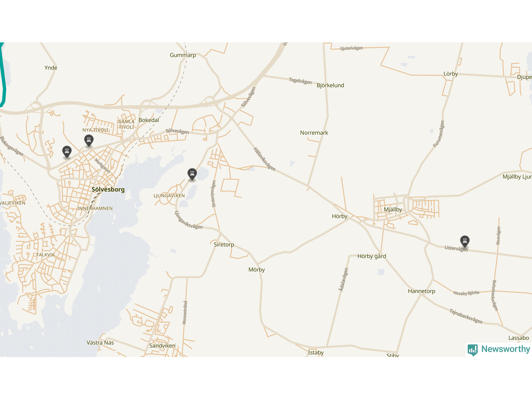Open the Newsworthy text link

[x=505, y=349]
